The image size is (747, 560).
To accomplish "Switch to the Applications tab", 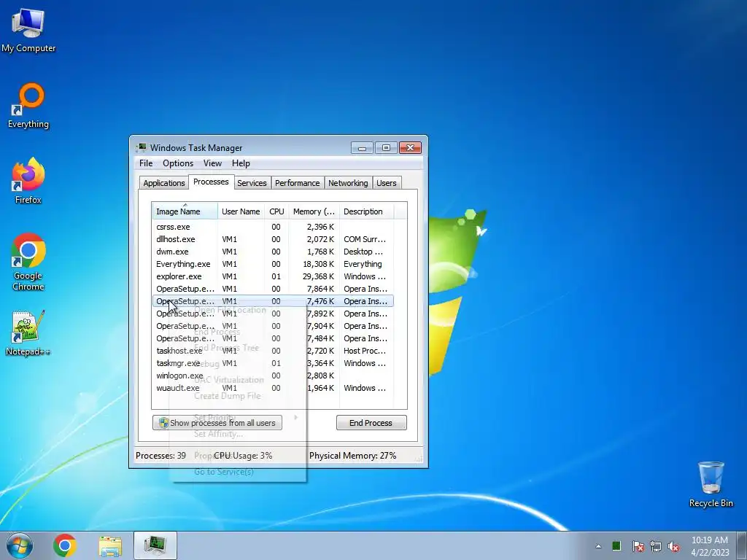I will (164, 183).
